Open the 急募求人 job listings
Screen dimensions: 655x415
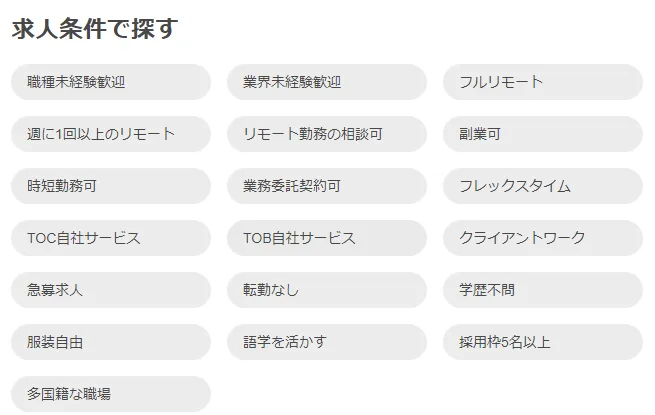point(111,290)
